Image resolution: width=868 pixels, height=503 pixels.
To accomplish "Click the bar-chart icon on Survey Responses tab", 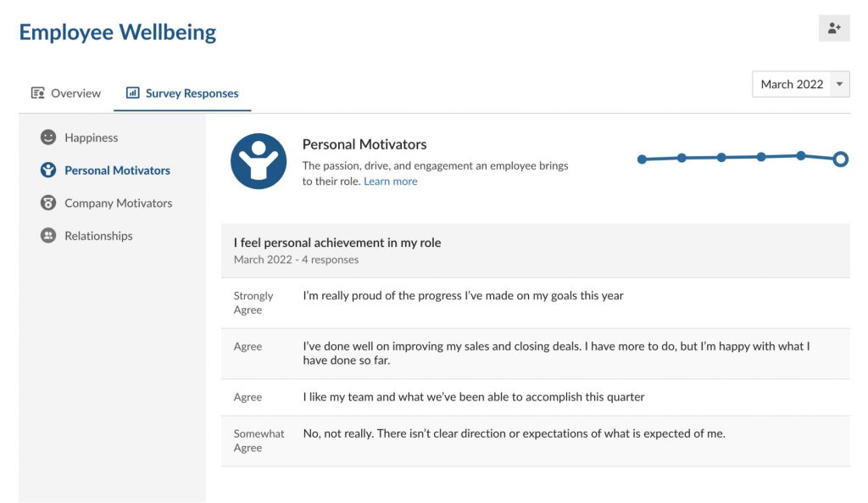I will click(x=131, y=92).
